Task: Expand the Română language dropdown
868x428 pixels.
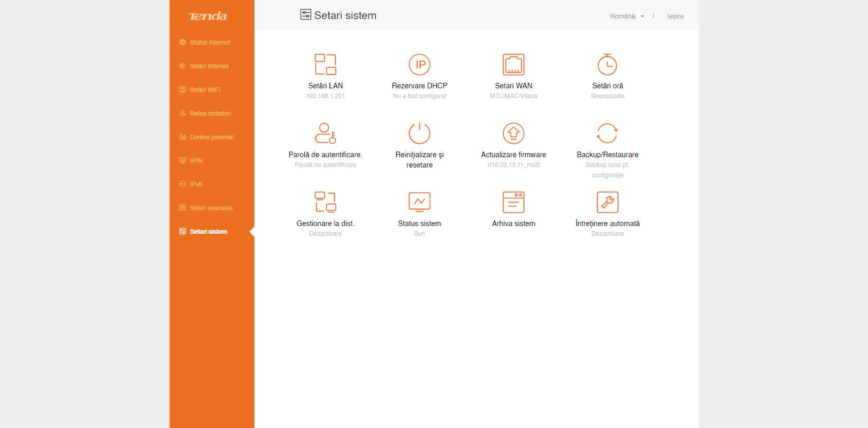Action: point(626,16)
